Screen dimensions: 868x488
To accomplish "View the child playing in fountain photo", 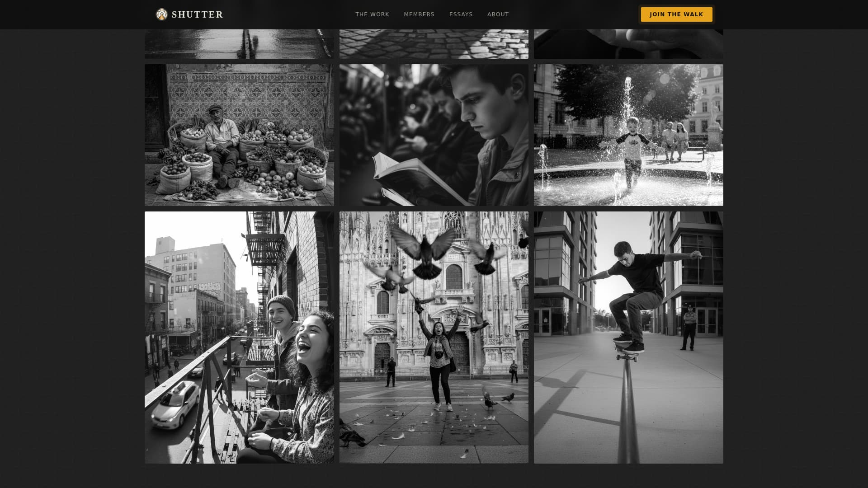I will (x=628, y=135).
